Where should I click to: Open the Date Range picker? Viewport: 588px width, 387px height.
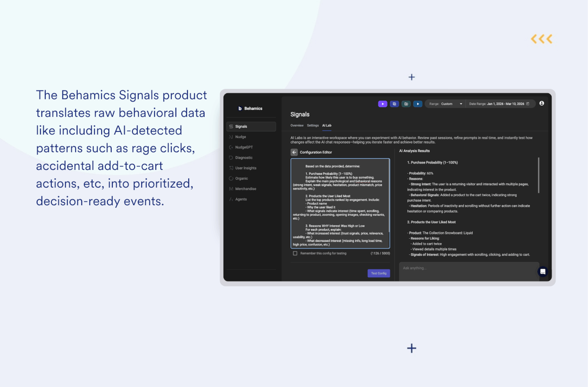(499, 104)
